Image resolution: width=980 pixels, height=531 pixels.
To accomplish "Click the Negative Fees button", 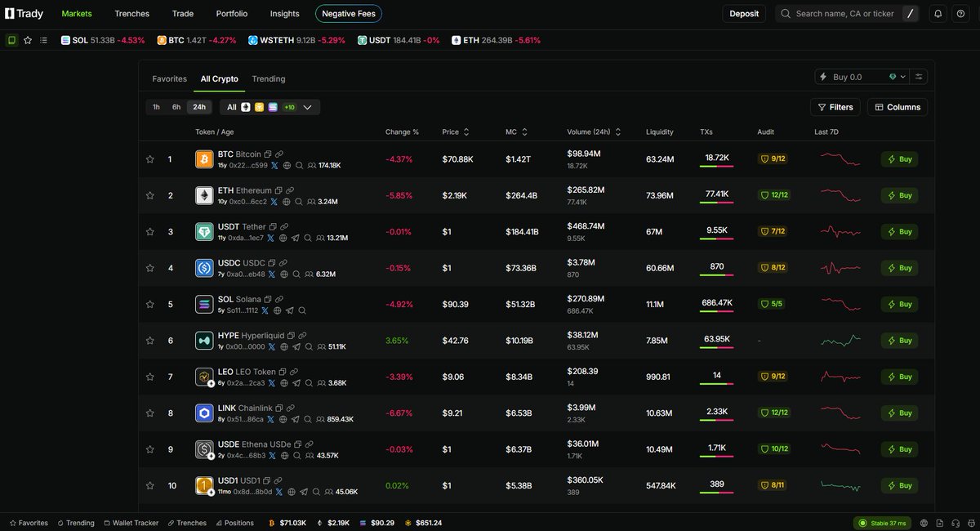I will (349, 14).
